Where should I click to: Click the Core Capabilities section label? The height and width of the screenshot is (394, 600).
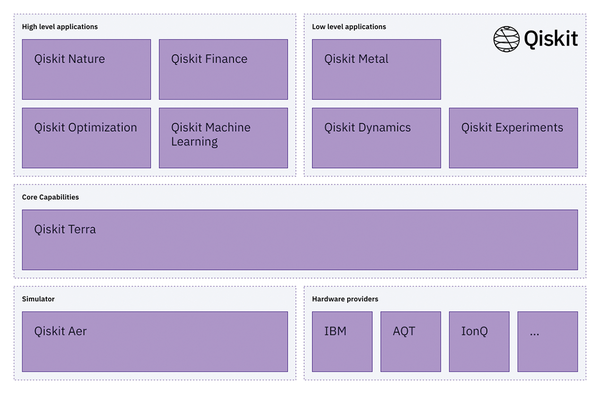pyautogui.click(x=51, y=197)
